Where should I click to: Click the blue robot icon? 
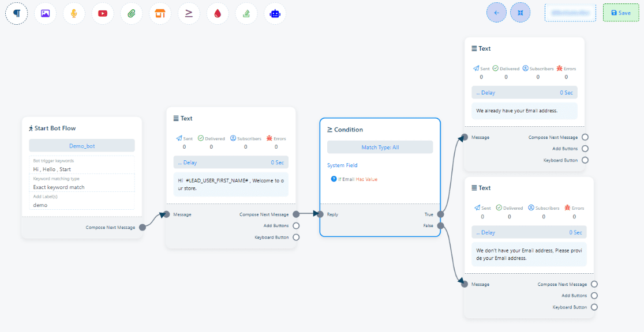(x=275, y=13)
